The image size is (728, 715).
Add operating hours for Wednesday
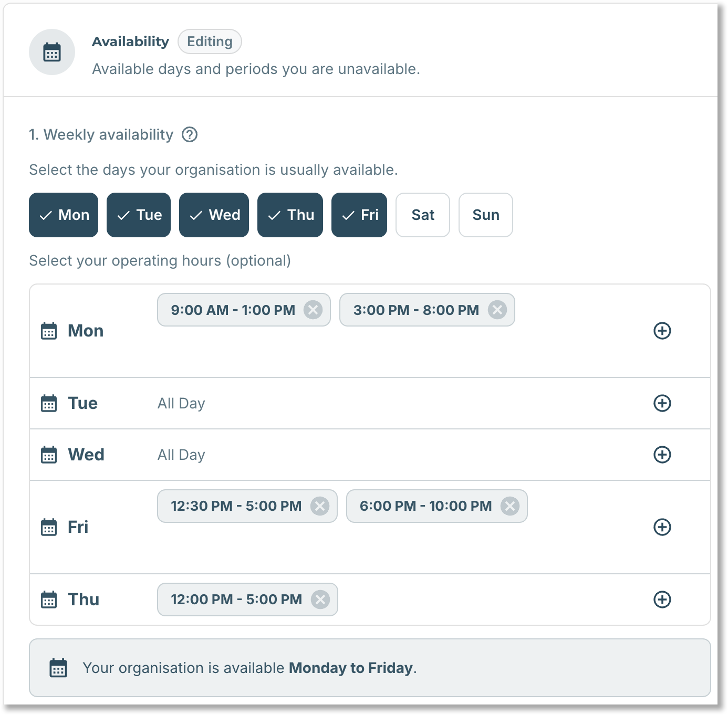point(662,455)
